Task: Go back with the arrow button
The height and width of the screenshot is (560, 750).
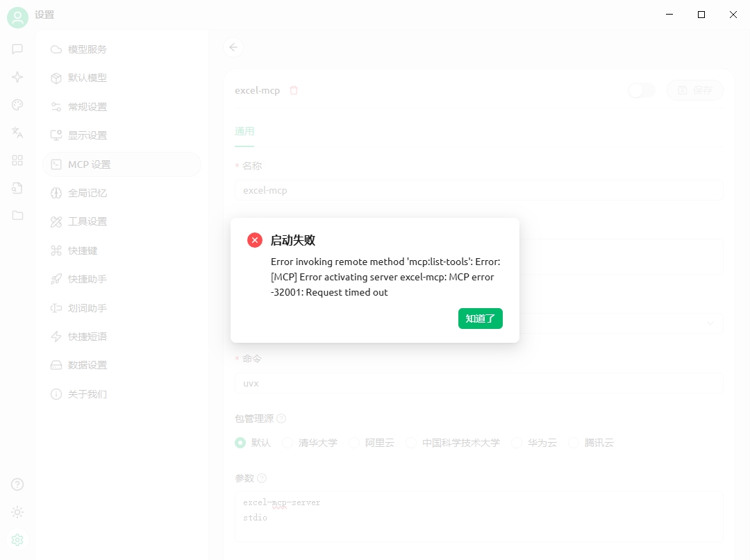Action: tap(233, 47)
